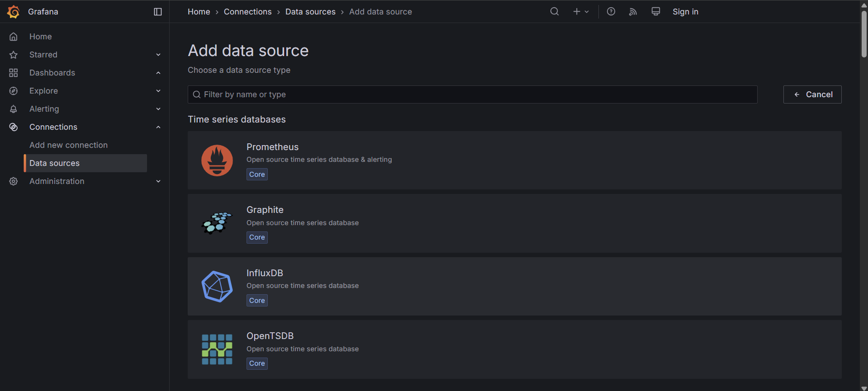Open Administration in the sidebar
Viewport: 868px width, 391px height.
pyautogui.click(x=57, y=181)
